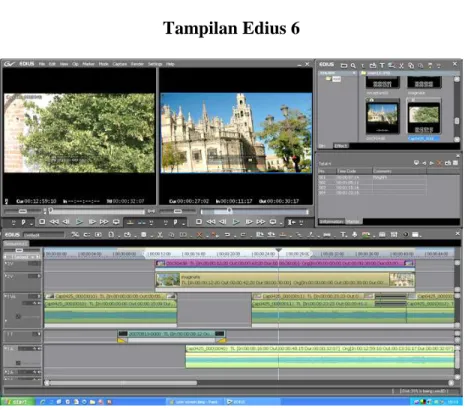This screenshot has height=410, width=465.
Task: Expand the 1VA track header
Action: [x=6, y=296]
